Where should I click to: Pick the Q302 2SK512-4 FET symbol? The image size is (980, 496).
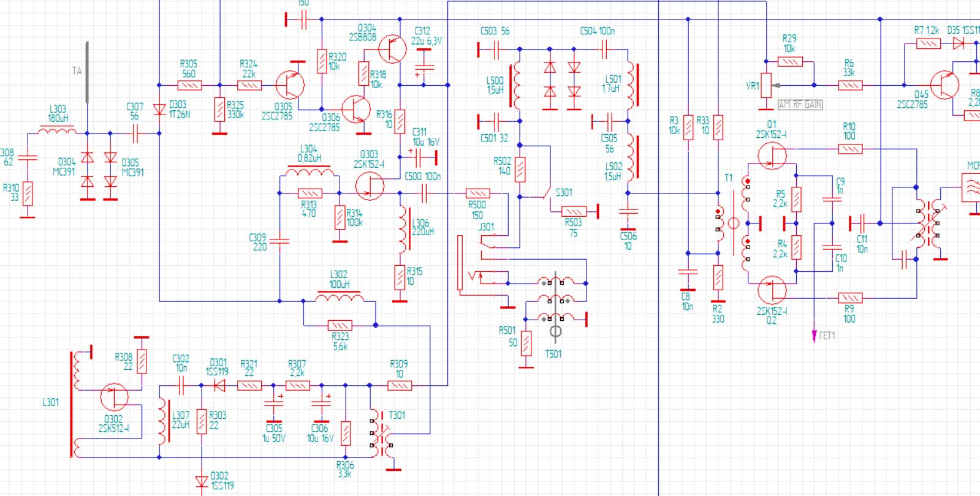click(x=114, y=397)
